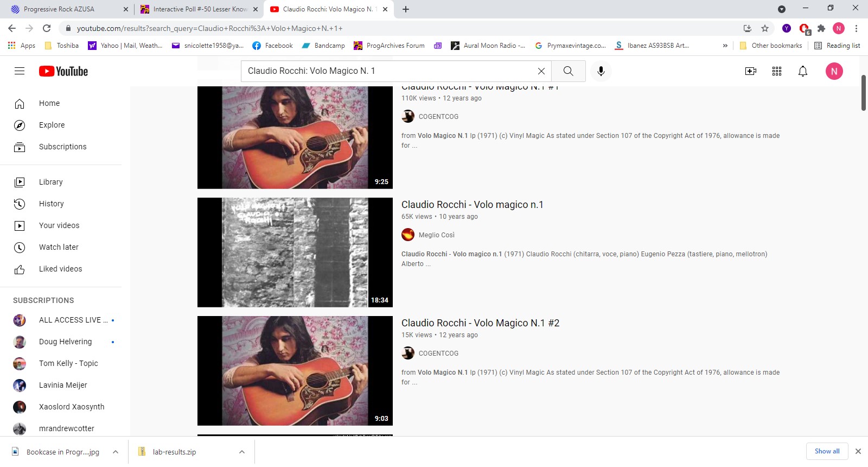The width and height of the screenshot is (868, 467).
Task: Open Tom Kelly - Topic subscription
Action: point(61,363)
